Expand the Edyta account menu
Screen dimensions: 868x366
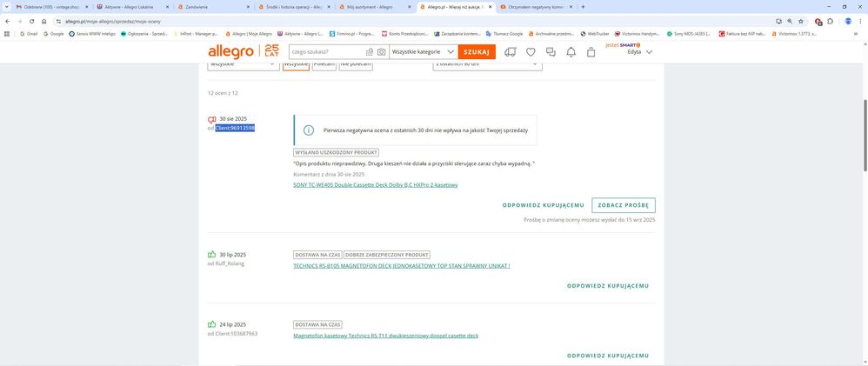click(639, 51)
